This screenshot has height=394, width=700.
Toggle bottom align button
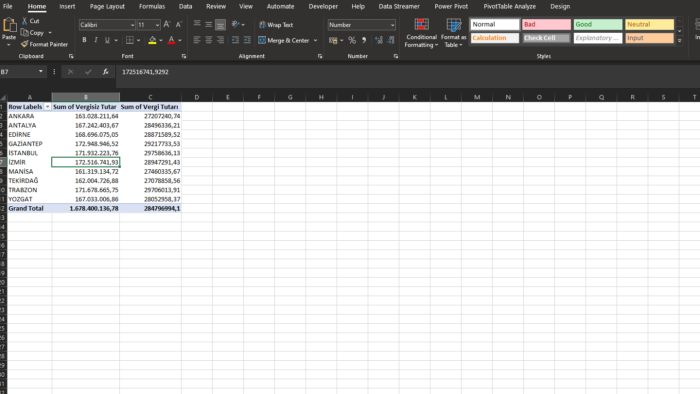point(220,25)
